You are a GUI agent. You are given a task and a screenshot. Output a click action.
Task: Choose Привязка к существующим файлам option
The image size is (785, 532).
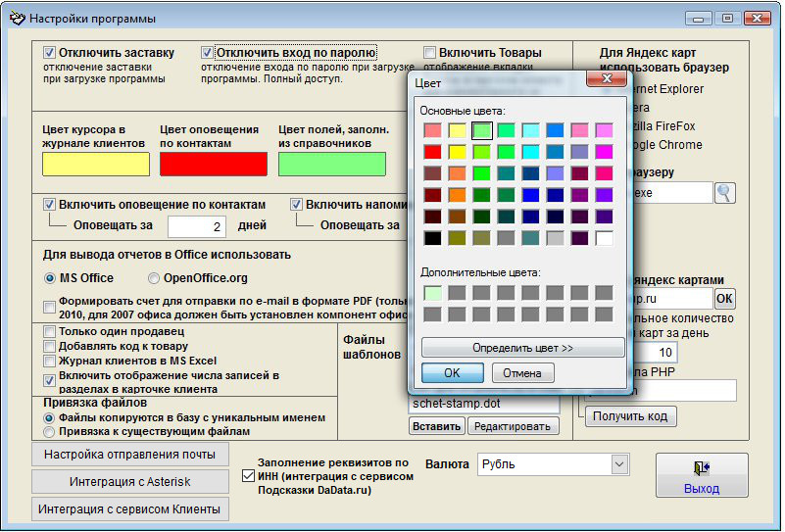pyautogui.click(x=49, y=431)
